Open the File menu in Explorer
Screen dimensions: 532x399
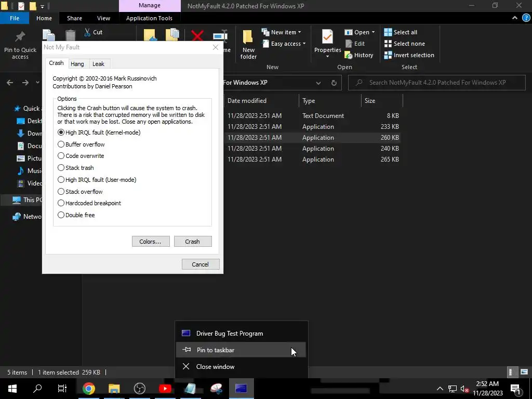(x=15, y=18)
